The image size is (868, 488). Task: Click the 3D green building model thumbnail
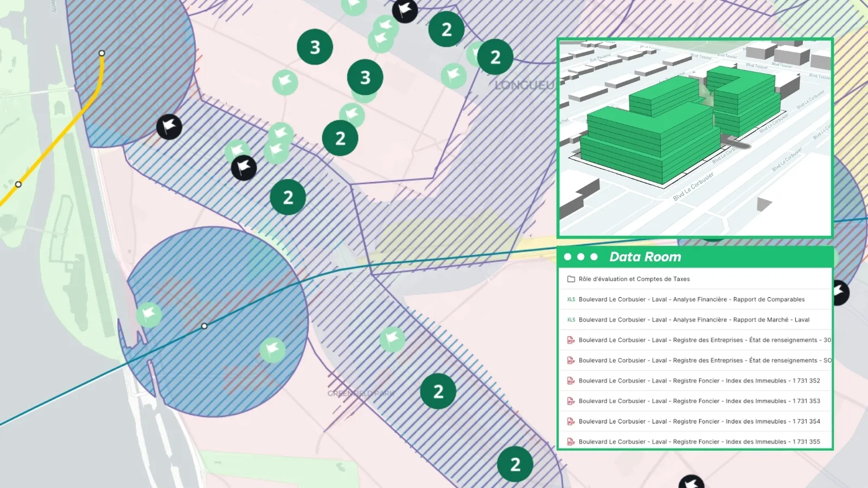(x=695, y=138)
